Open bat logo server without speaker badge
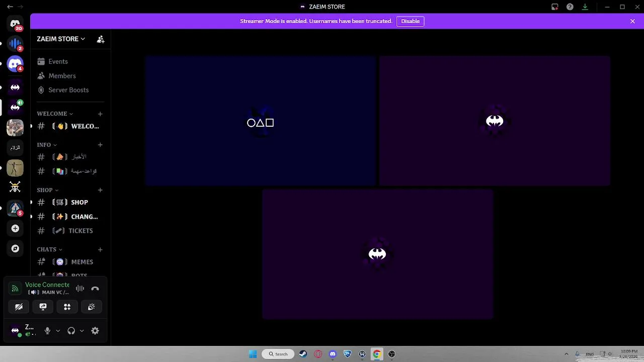The image size is (644, 362). coord(15,87)
